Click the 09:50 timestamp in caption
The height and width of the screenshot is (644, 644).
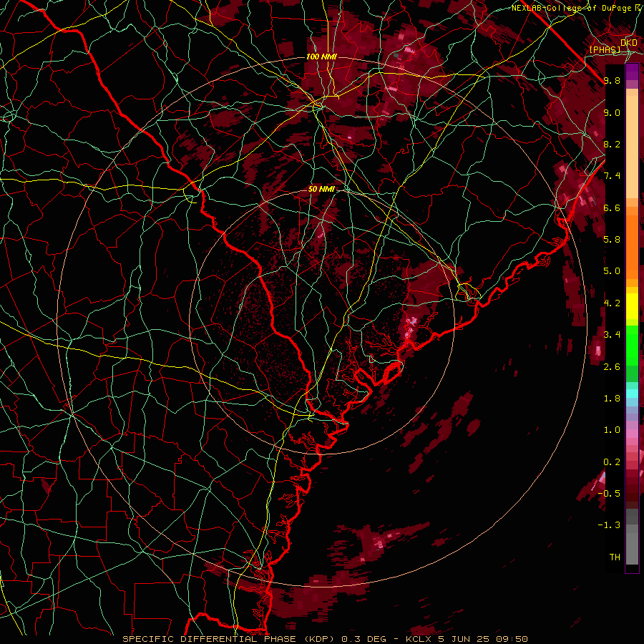[x=513, y=639]
